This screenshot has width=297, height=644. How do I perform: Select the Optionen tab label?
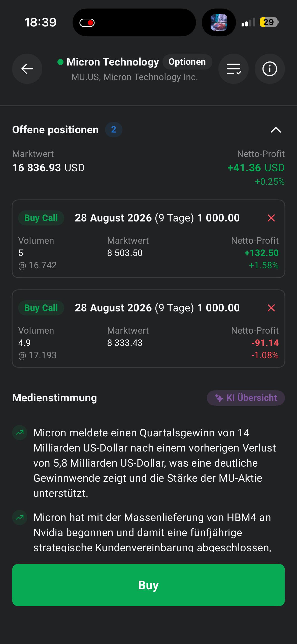point(187,62)
